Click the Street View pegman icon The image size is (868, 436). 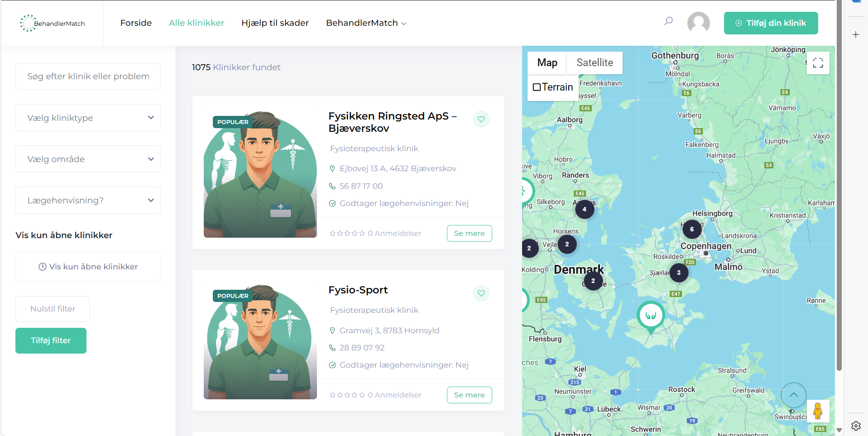pos(818,411)
